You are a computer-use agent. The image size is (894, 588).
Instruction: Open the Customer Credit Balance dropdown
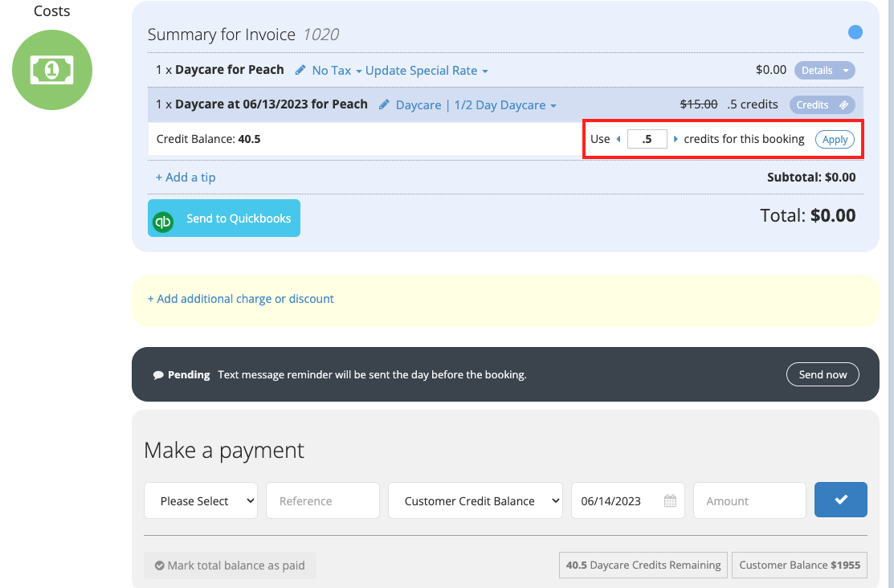(x=475, y=500)
